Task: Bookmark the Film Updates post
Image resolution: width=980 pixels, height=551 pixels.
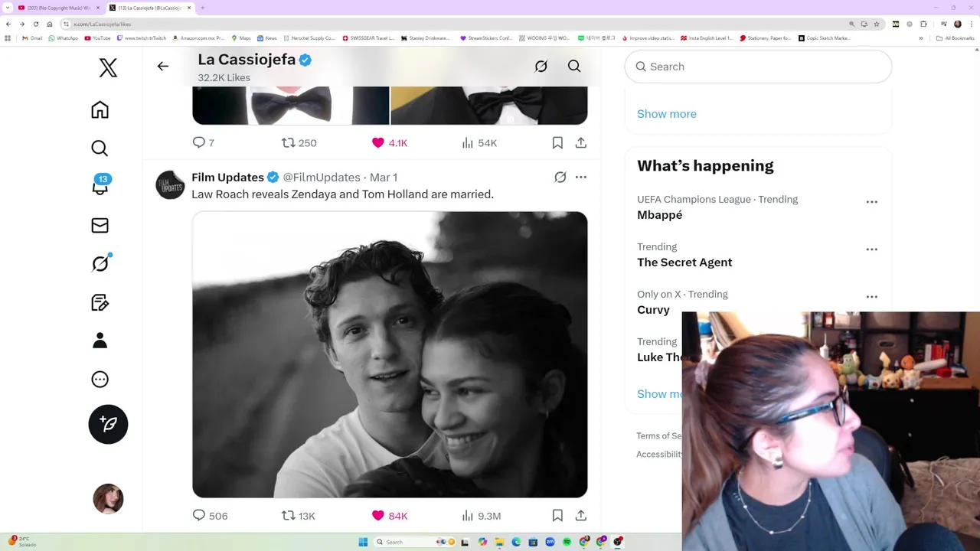Action: pyautogui.click(x=557, y=516)
